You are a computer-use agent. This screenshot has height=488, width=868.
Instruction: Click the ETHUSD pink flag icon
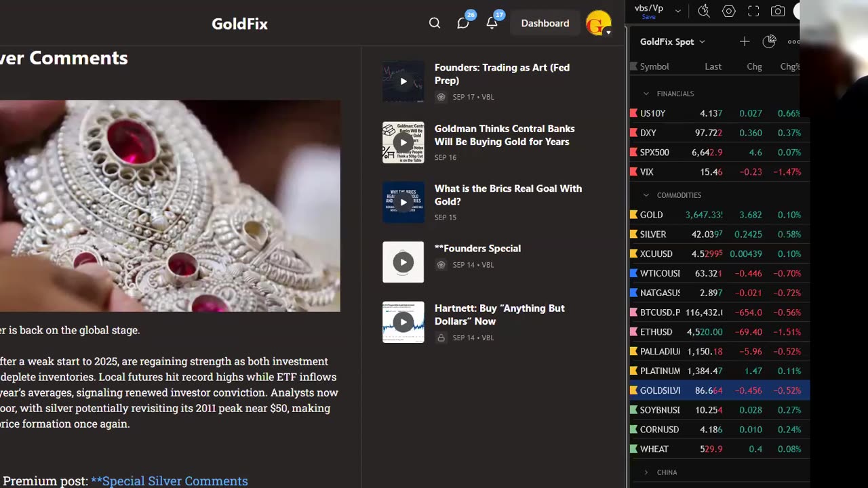tap(634, 332)
